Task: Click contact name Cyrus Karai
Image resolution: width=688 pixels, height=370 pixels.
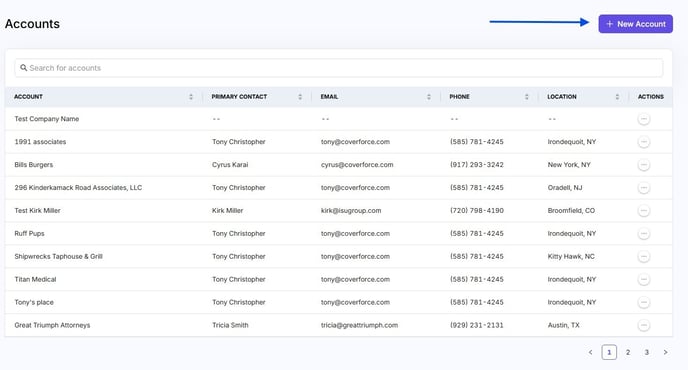Action: [x=230, y=165]
